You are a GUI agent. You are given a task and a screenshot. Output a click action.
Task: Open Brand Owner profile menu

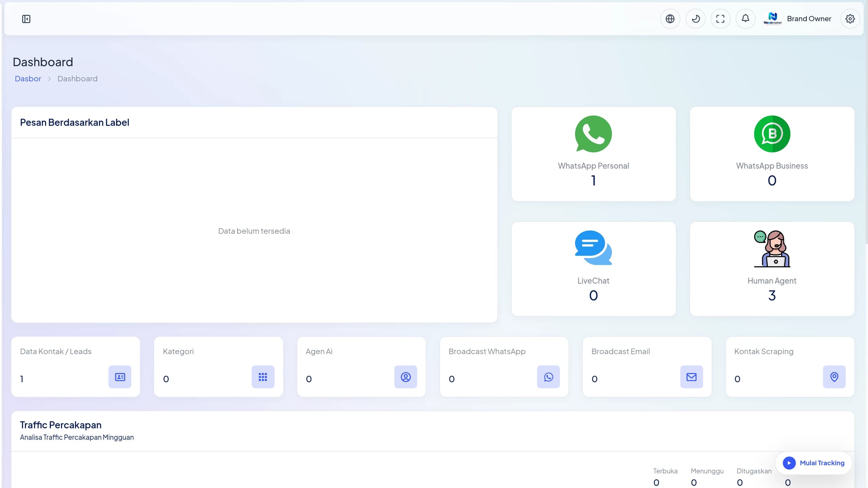click(x=809, y=19)
